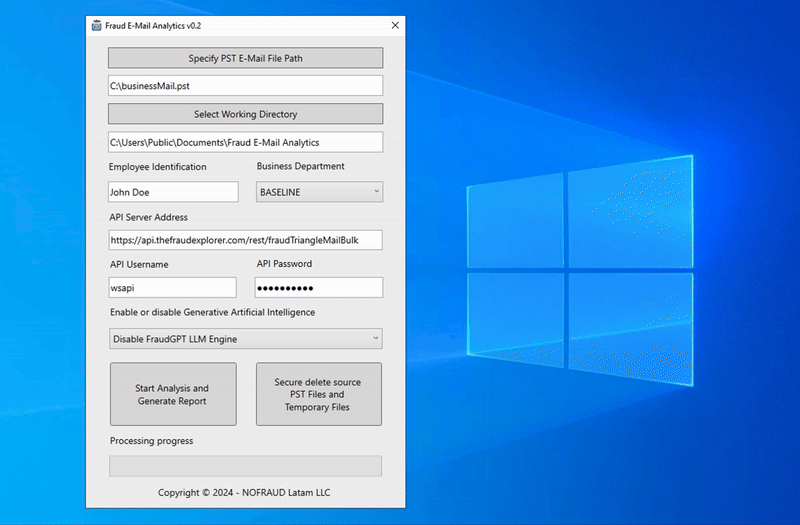The width and height of the screenshot is (800, 525).
Task: Close the Fraud E-Mail Analytics window
Action: 395,26
